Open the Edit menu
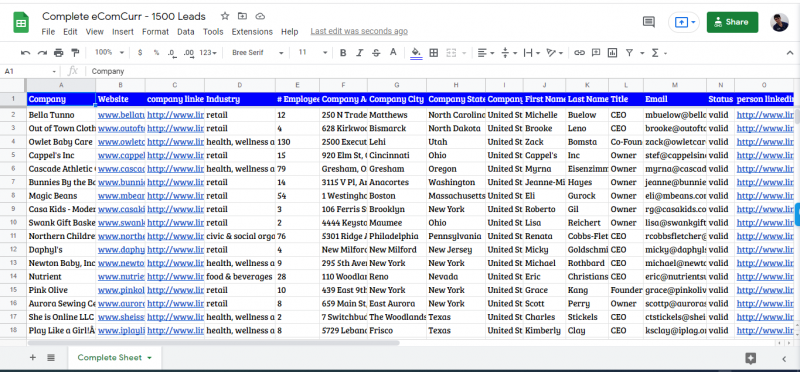 point(70,32)
